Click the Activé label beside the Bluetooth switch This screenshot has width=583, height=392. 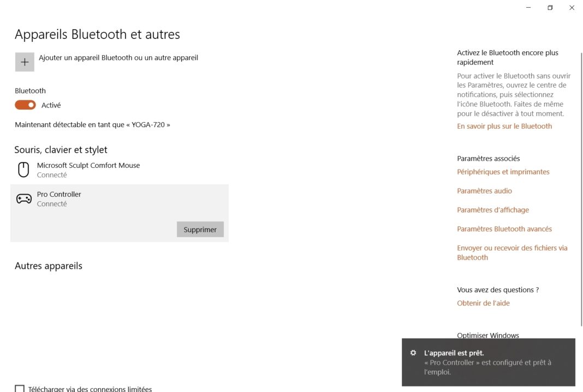tap(51, 105)
